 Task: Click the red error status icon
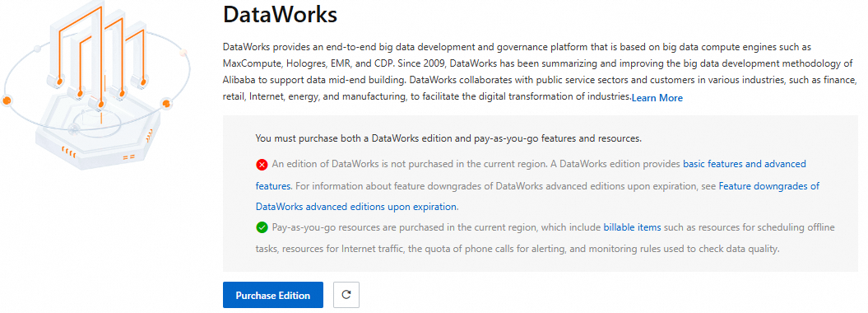(262, 165)
